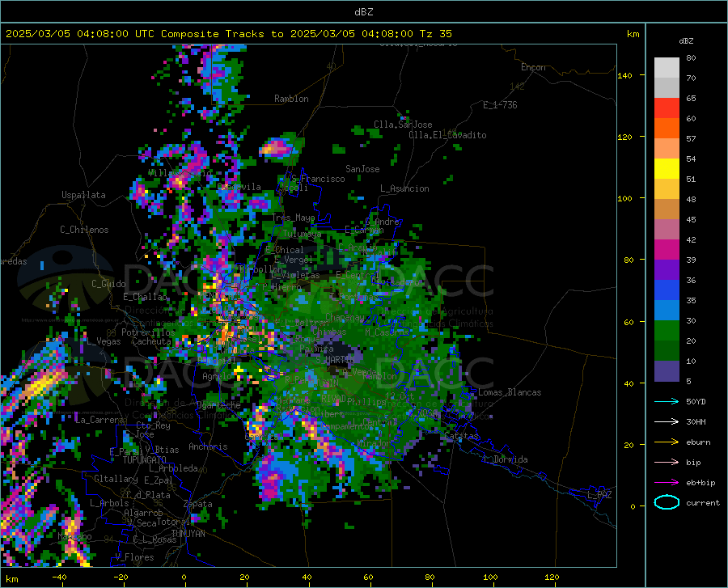Click the Chapanay label

(x=345, y=317)
